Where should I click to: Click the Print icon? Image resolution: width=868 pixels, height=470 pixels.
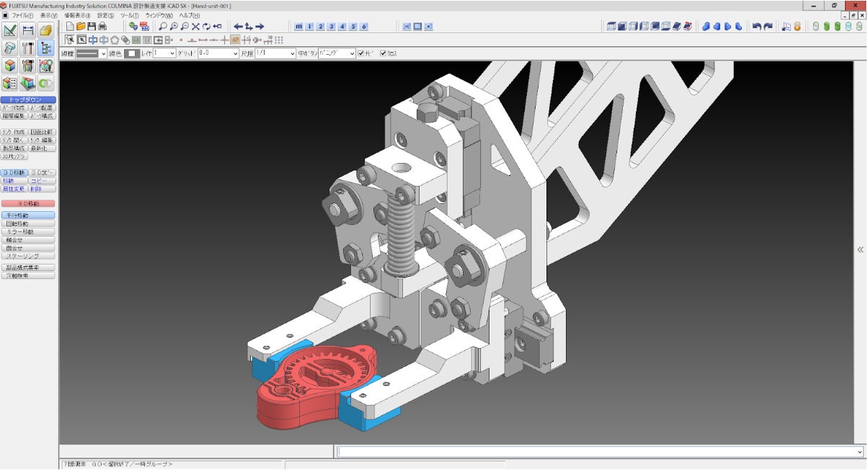click(102, 27)
